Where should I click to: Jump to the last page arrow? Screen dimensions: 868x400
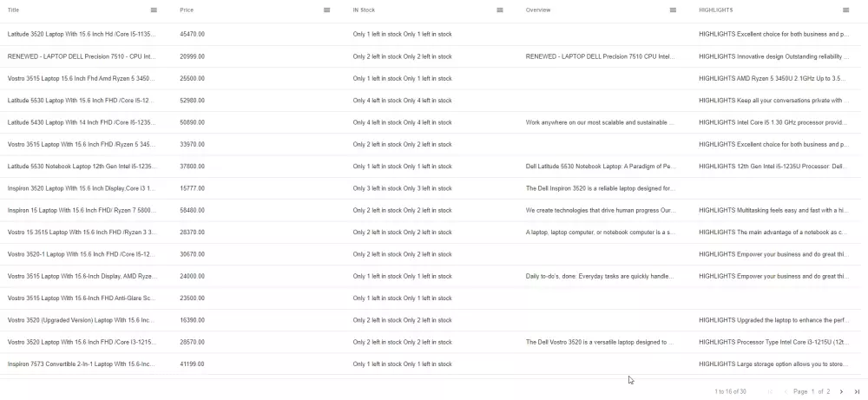pos(857,391)
